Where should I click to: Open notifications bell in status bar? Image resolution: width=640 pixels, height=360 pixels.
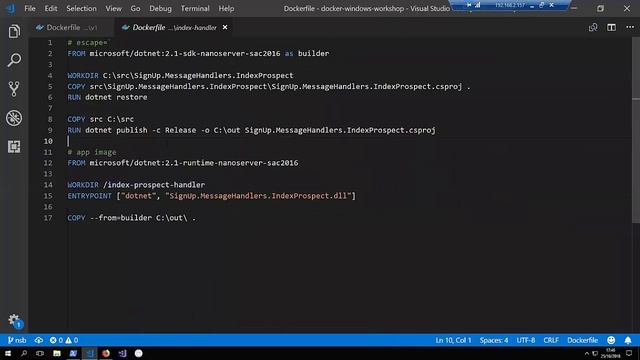(628, 340)
